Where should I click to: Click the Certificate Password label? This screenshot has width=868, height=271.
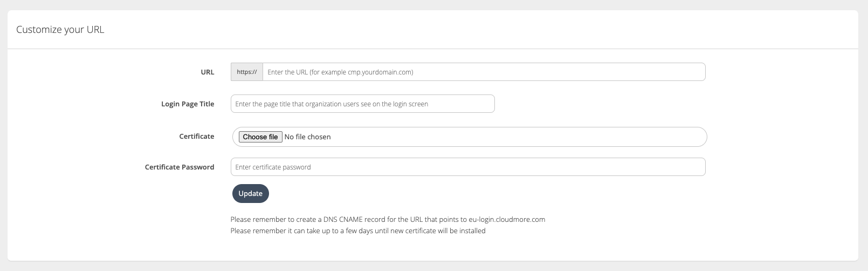click(x=180, y=167)
